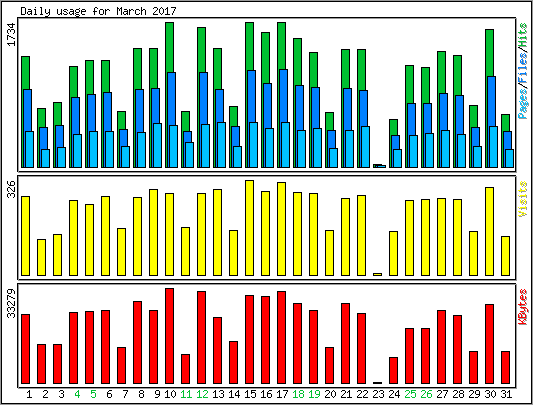Image resolution: width=533 pixels, height=405 pixels.
Task: Select the red KBytes bar for day 24
Action: (x=393, y=370)
